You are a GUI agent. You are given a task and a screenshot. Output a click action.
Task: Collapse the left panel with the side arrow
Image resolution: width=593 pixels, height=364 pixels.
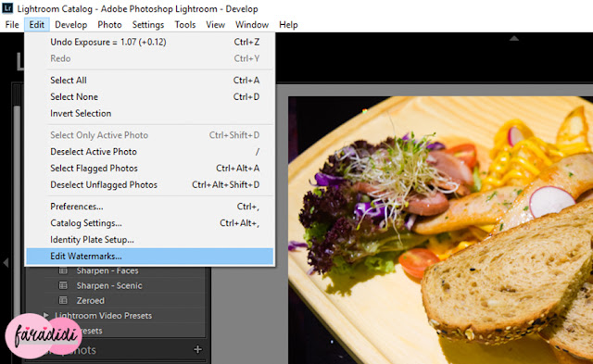click(6, 262)
